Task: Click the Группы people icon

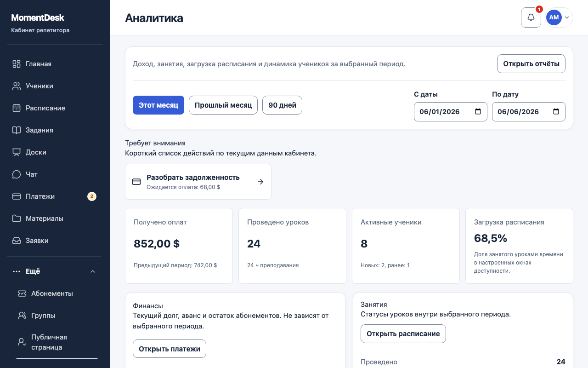Action: 22,316
